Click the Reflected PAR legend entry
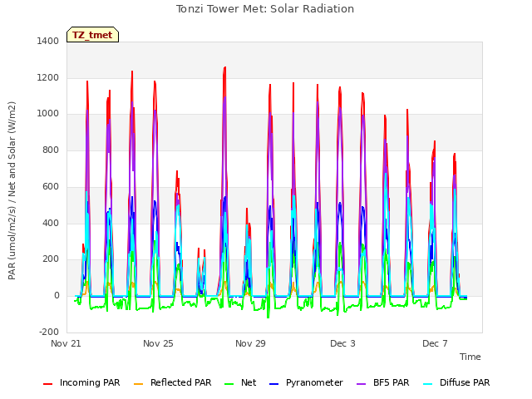The height and width of the screenshot is (399, 532). (173, 382)
